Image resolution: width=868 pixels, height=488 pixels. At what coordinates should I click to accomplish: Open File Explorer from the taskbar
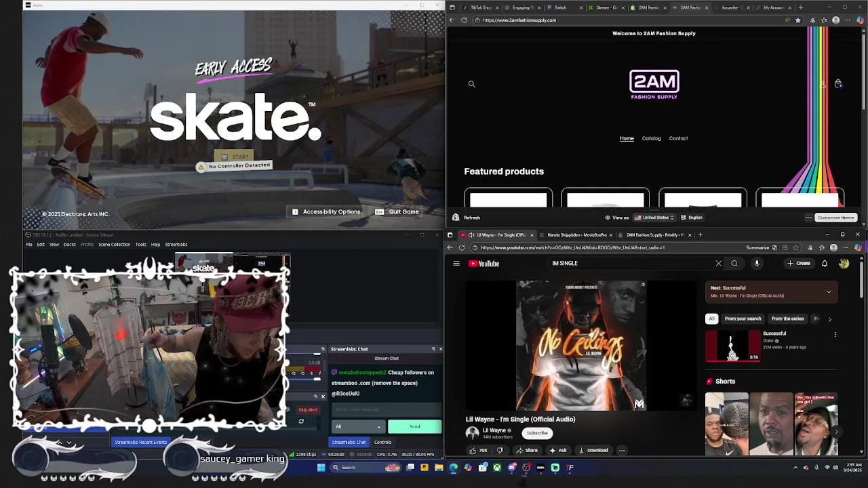click(439, 468)
